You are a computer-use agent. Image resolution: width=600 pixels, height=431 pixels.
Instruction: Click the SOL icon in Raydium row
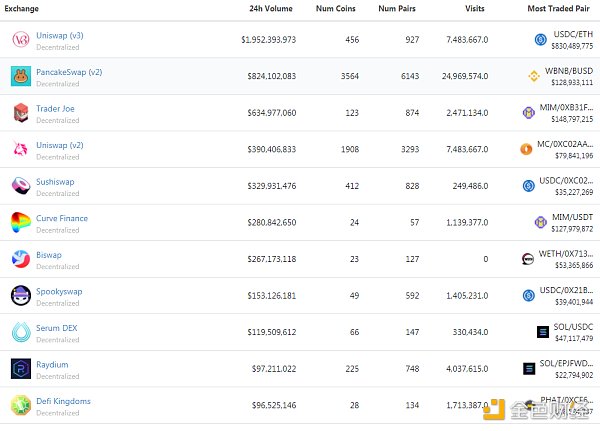point(529,369)
